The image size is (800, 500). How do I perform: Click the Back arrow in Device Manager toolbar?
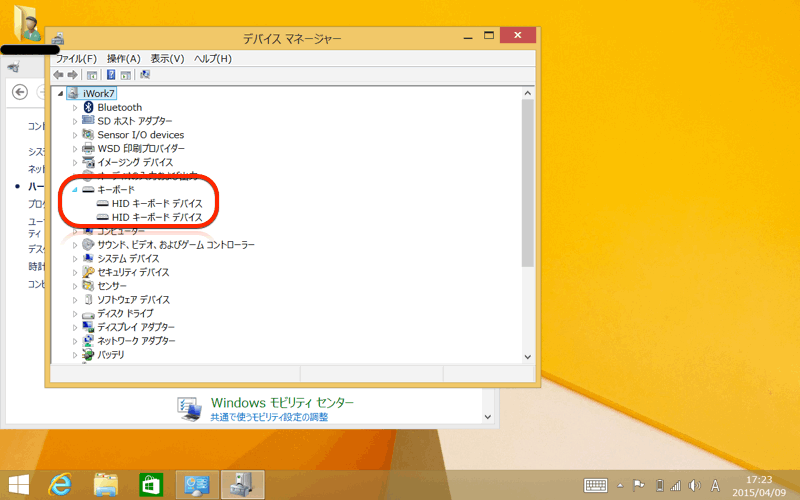click(x=58, y=75)
